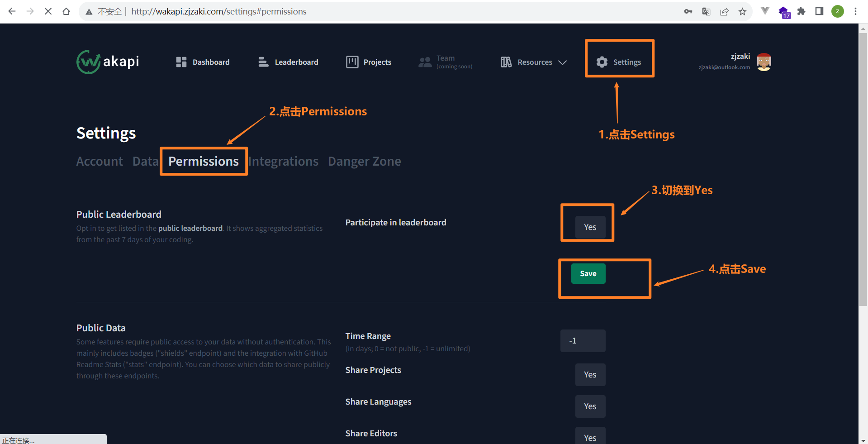Open the Danger Zone tab
This screenshot has width=868, height=444.
click(x=365, y=162)
